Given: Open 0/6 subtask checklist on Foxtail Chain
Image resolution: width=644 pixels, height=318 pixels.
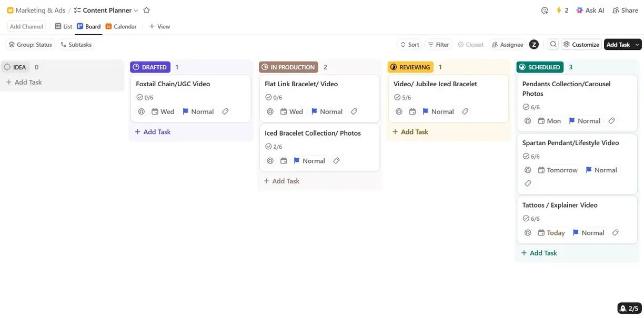Looking at the screenshot, I should click(x=145, y=98).
